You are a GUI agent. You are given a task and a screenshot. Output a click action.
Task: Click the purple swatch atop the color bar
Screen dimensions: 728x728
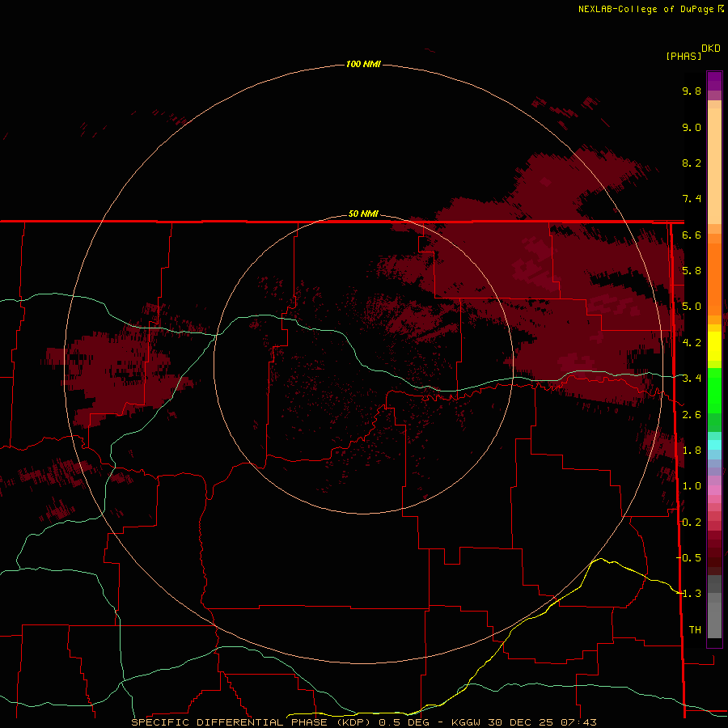click(714, 82)
